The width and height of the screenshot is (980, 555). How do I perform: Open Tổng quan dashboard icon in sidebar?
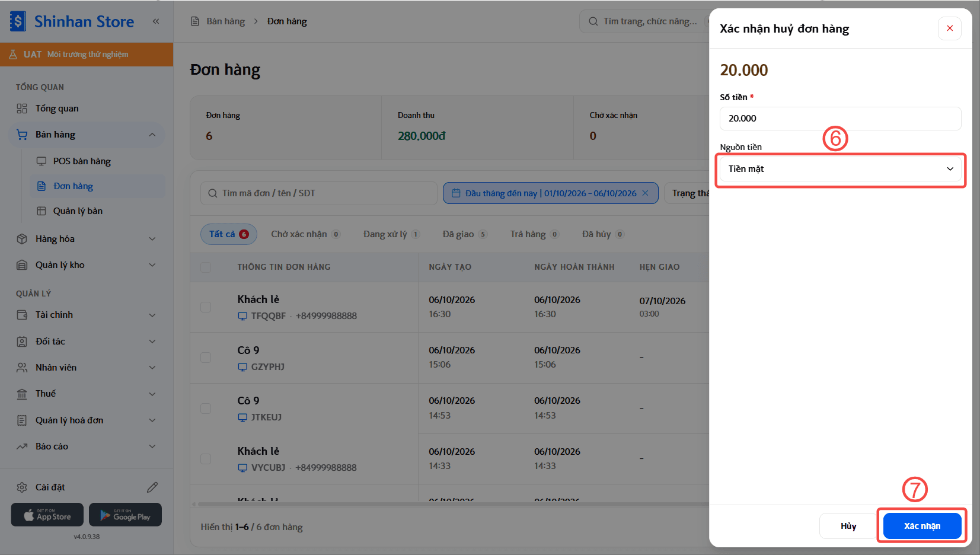point(22,109)
